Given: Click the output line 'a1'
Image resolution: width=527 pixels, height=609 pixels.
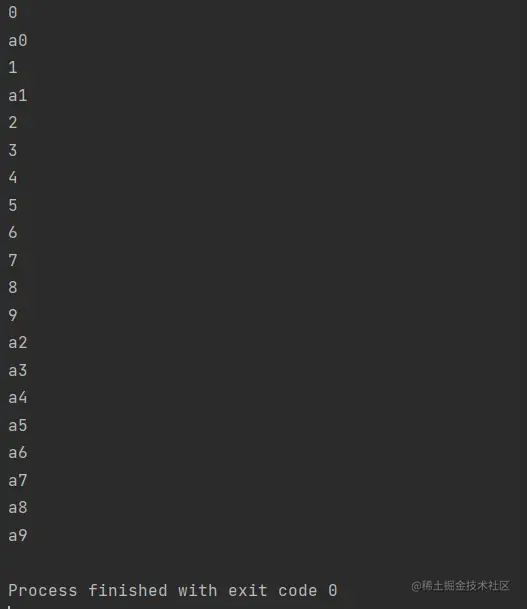Looking at the screenshot, I should 18,96.
